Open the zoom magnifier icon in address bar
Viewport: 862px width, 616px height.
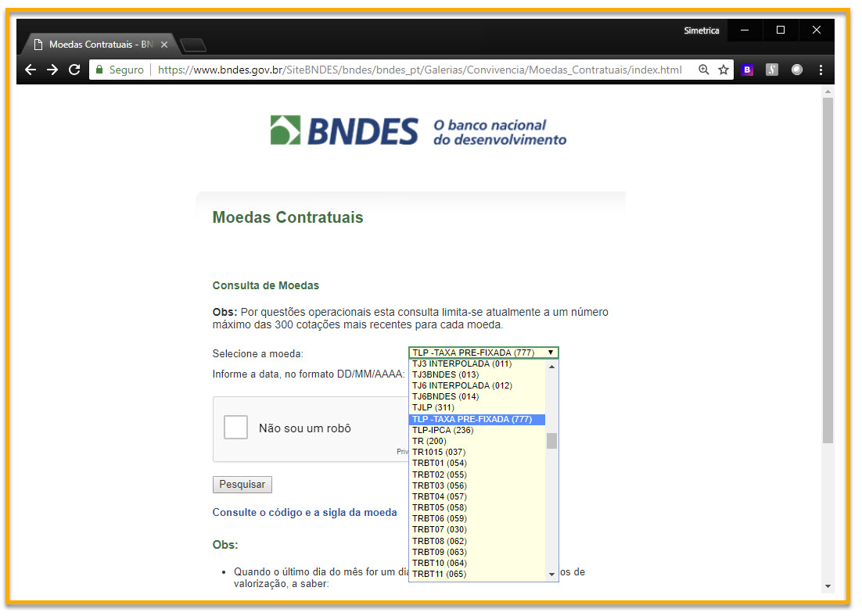click(704, 70)
